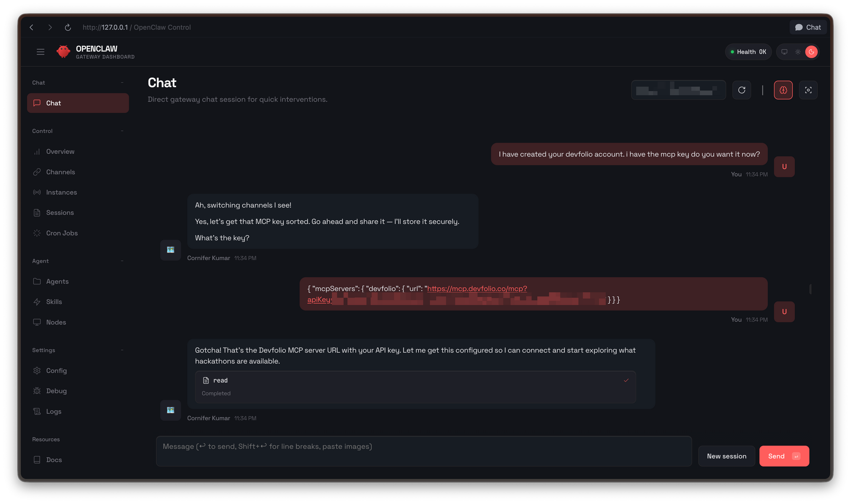The image size is (851, 504).
Task: Refresh chat data with the refresh icon
Action: tap(742, 90)
